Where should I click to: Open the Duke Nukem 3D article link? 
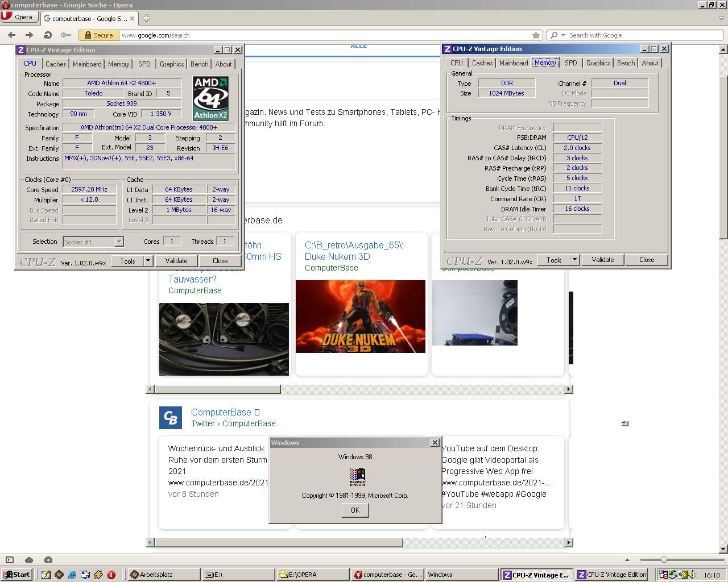click(x=353, y=251)
